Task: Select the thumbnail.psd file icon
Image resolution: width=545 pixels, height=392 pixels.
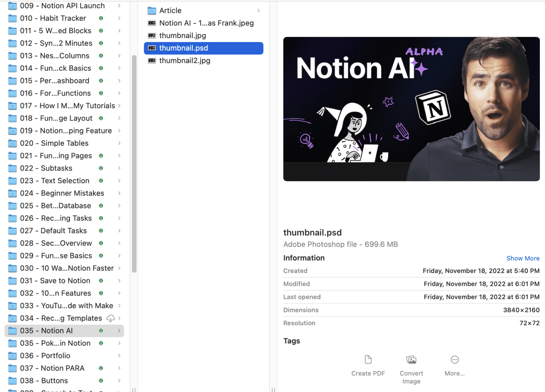Action: tap(152, 48)
